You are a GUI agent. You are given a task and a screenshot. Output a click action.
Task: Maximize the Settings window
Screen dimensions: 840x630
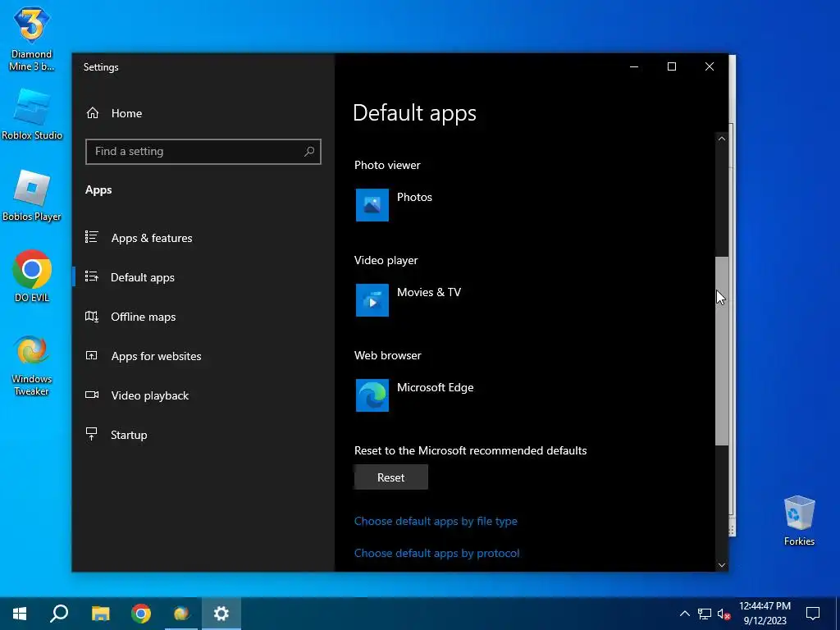pos(672,66)
